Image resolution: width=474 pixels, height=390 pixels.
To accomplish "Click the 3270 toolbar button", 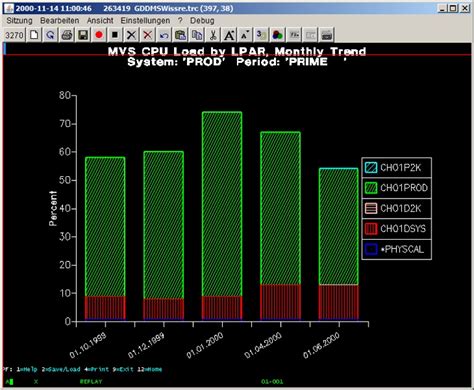I will tap(14, 35).
